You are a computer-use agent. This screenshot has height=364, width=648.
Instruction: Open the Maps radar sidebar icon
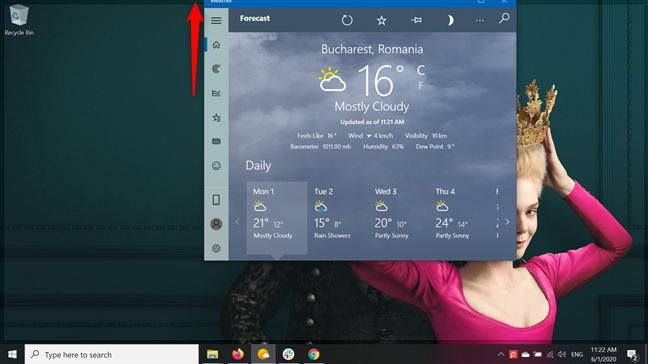pyautogui.click(x=216, y=69)
